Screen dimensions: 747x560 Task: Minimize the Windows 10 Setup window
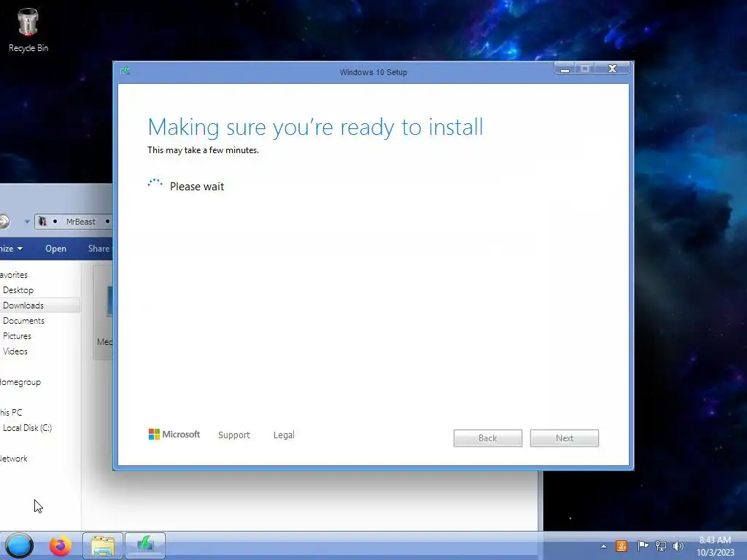coord(565,69)
